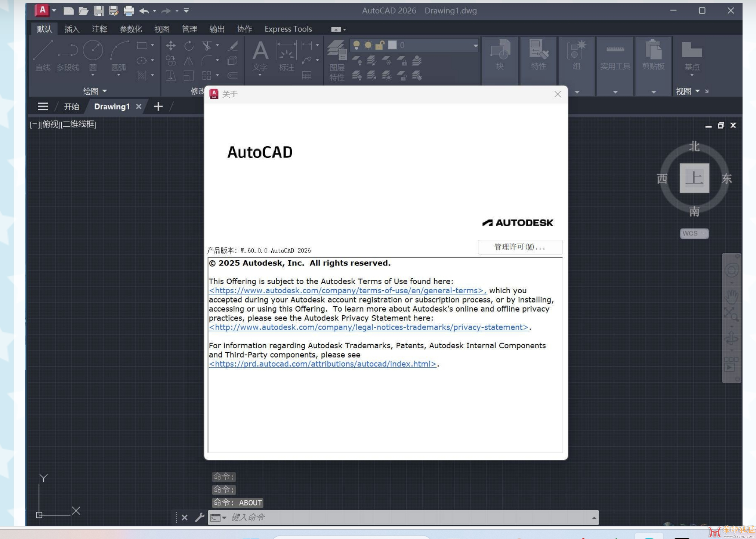Click the Pan hand icon in navigation bar

pos(731,296)
